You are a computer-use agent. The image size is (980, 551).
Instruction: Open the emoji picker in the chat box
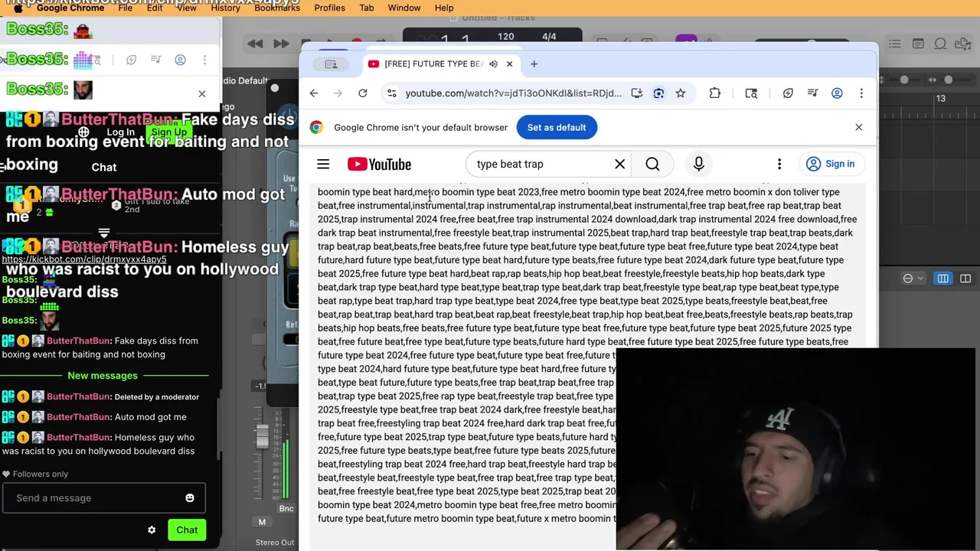click(x=190, y=498)
